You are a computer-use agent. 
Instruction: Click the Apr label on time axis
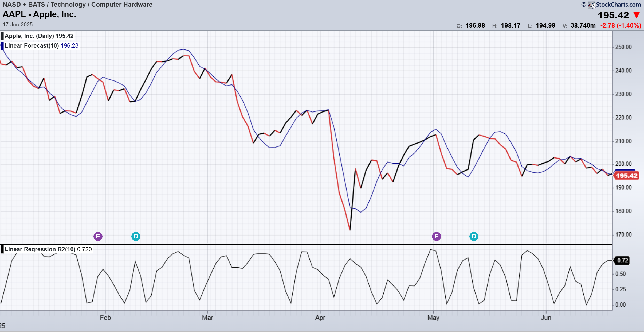[x=320, y=318]
